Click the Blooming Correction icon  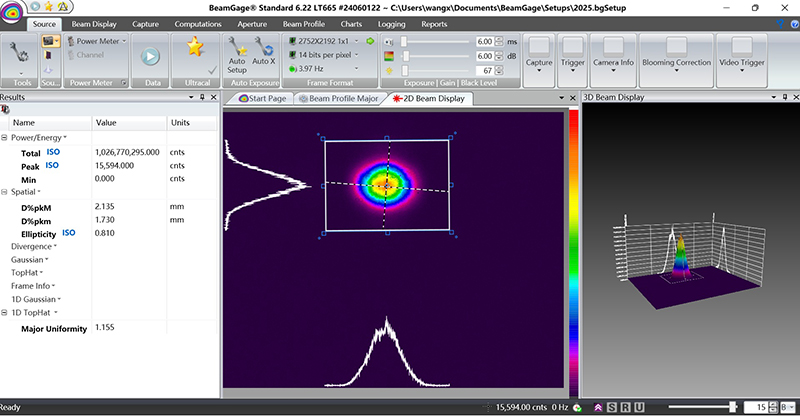[x=676, y=47]
